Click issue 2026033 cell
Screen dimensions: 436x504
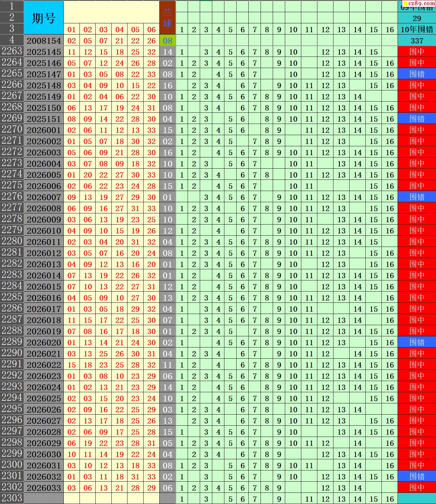point(44,488)
